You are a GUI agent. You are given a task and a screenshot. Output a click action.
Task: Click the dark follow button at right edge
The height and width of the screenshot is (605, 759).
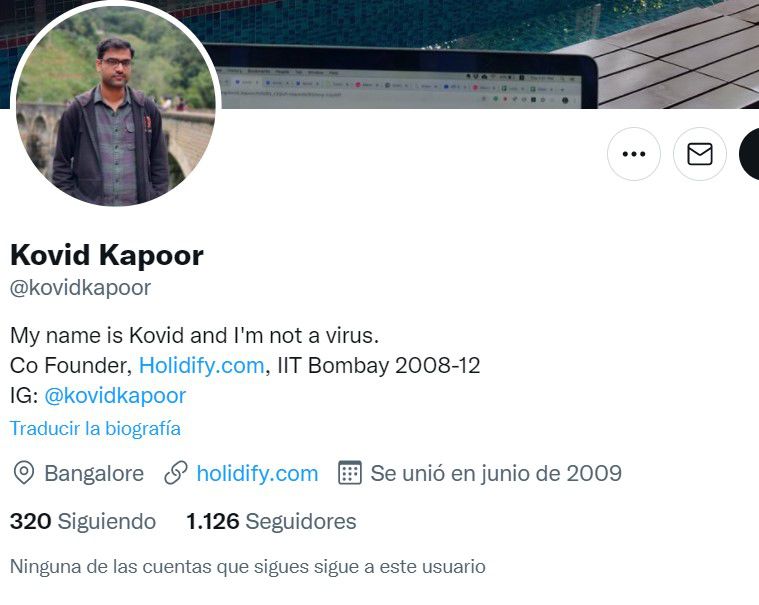749,154
